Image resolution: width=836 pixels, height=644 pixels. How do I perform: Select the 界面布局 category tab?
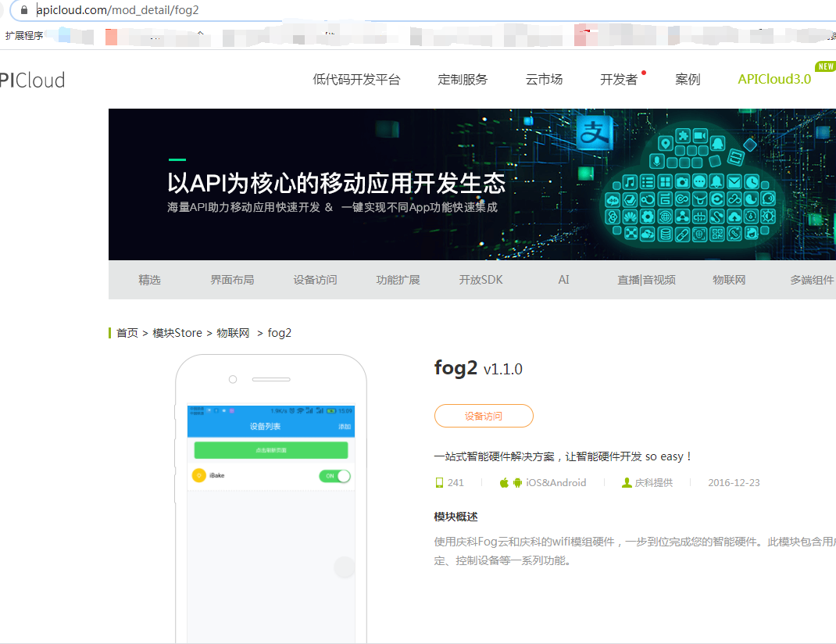(x=232, y=280)
